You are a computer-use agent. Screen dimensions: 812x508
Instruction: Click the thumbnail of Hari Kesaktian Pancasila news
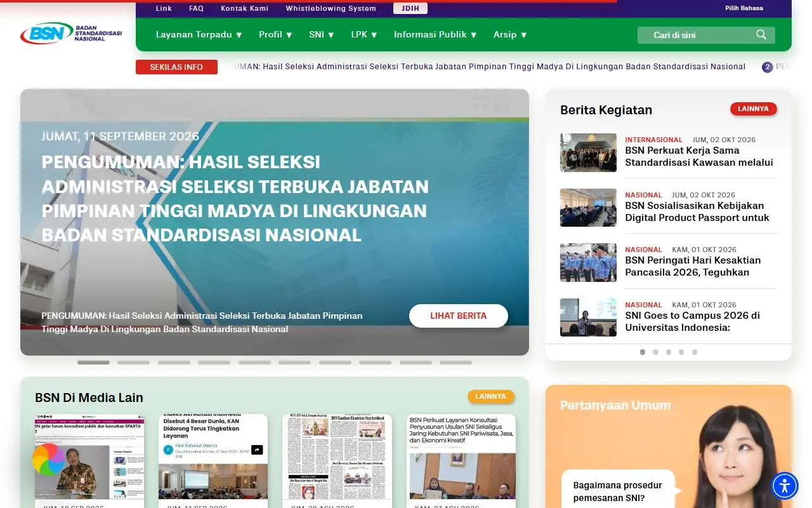(588, 262)
